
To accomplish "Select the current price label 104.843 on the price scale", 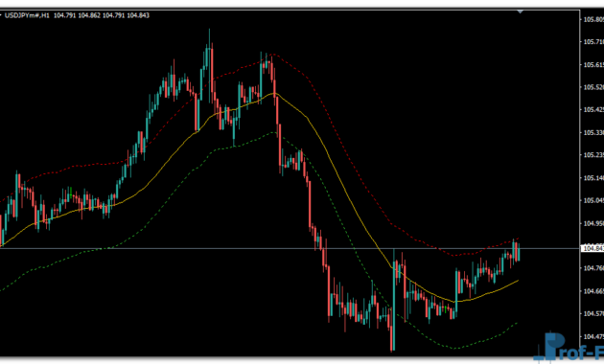I will (x=592, y=248).
